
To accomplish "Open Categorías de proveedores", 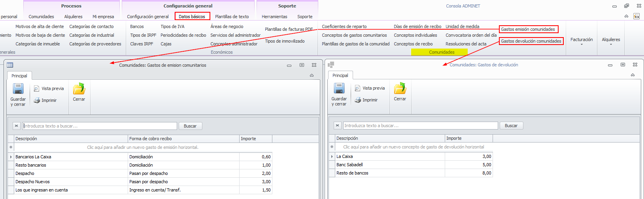I will (95, 44).
